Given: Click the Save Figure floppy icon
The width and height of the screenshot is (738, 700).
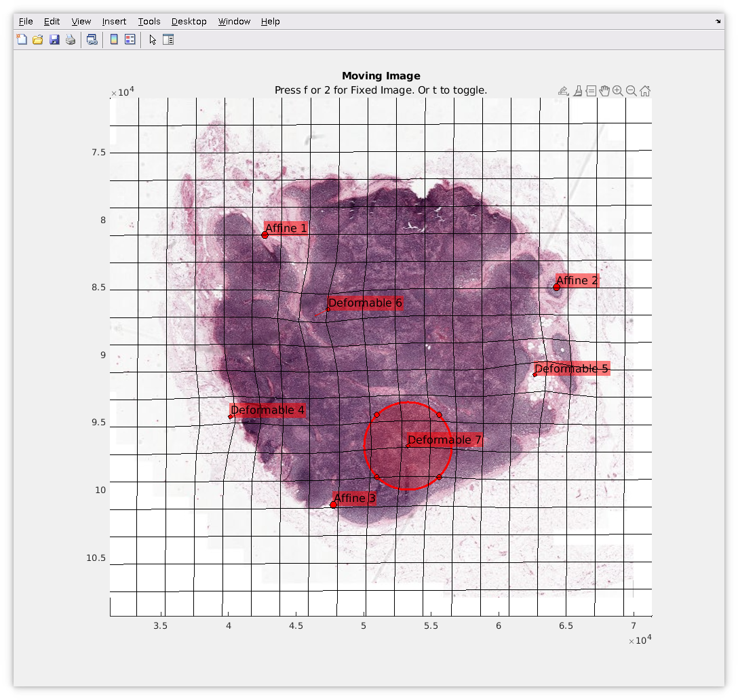Looking at the screenshot, I should 54,39.
